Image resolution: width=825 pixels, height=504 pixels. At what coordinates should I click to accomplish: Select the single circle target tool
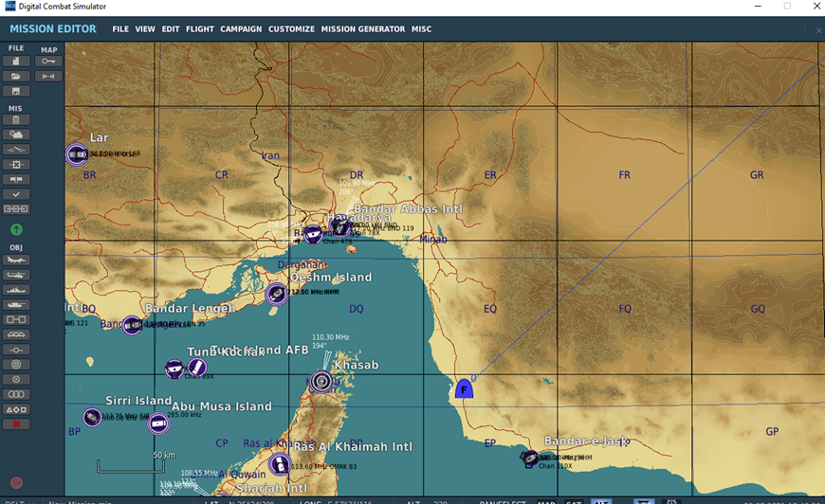[x=16, y=380]
